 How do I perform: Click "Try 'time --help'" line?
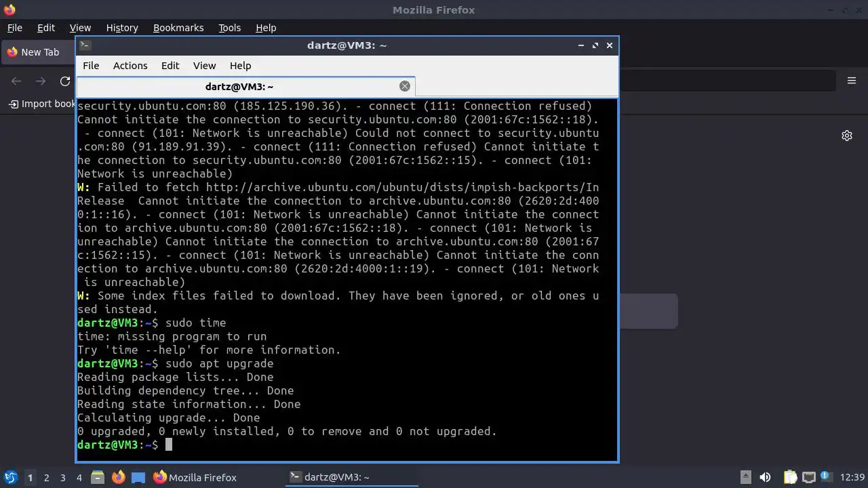tap(210, 350)
